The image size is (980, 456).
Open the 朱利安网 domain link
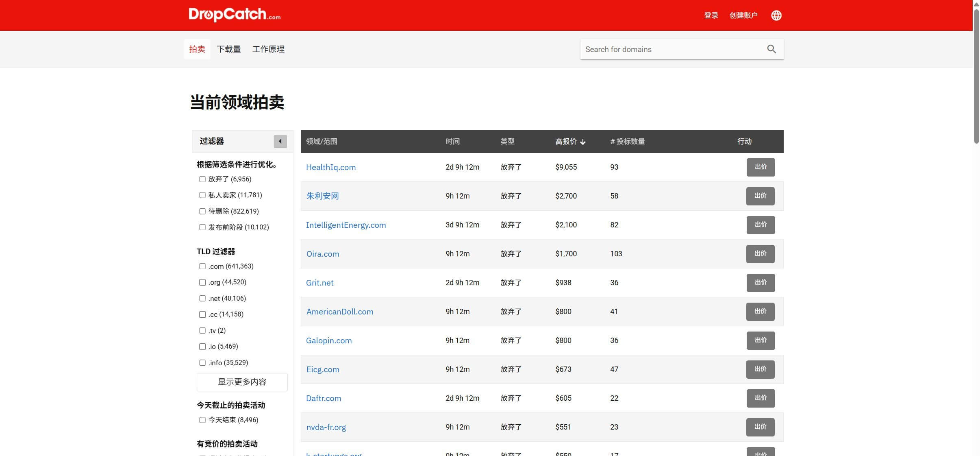(x=322, y=196)
